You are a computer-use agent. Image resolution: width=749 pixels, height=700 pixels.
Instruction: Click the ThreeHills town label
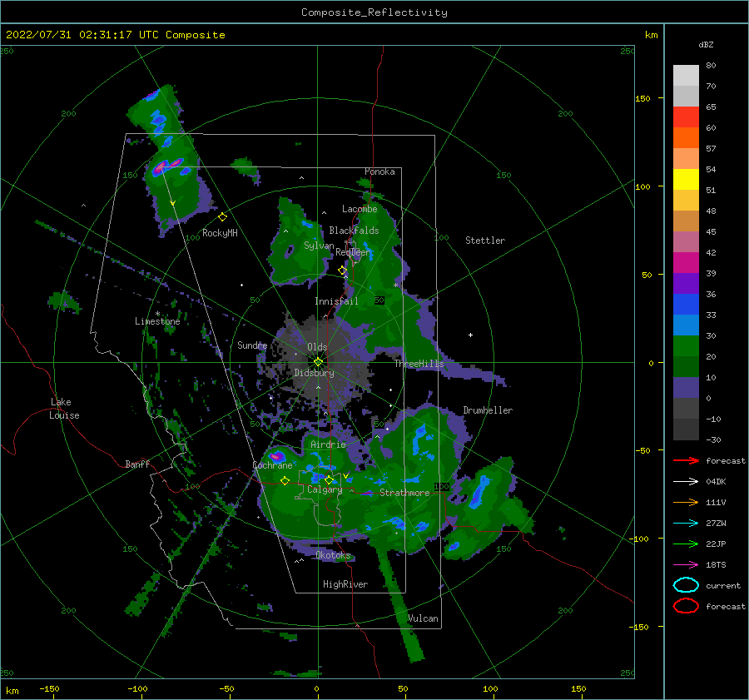[419, 364]
